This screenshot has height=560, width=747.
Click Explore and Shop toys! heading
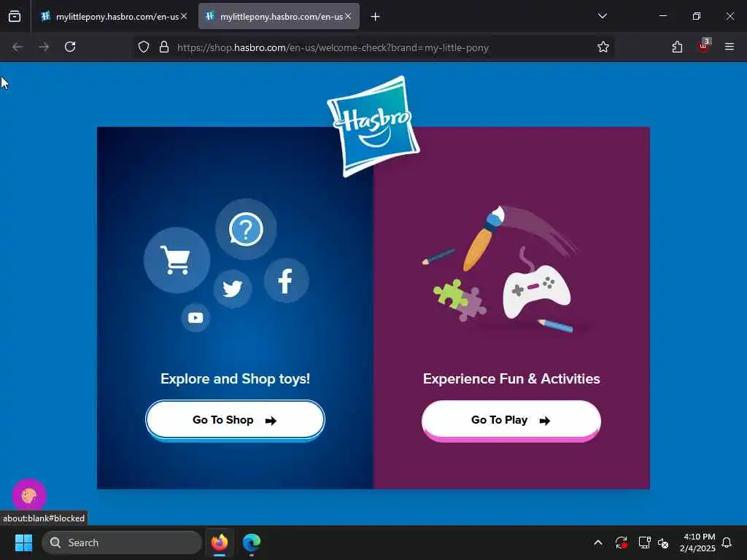[x=236, y=378]
